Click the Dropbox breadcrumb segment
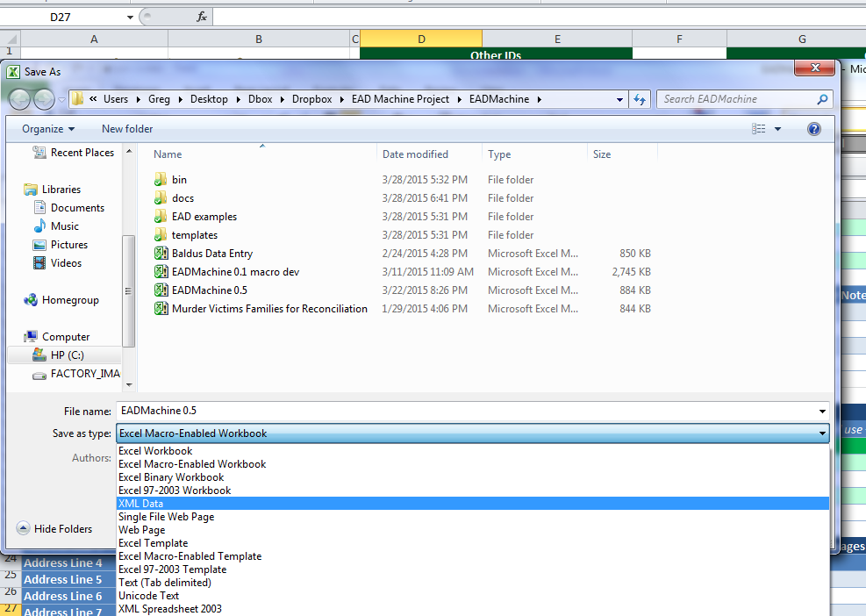Image resolution: width=866 pixels, height=616 pixels. pyautogui.click(x=312, y=99)
